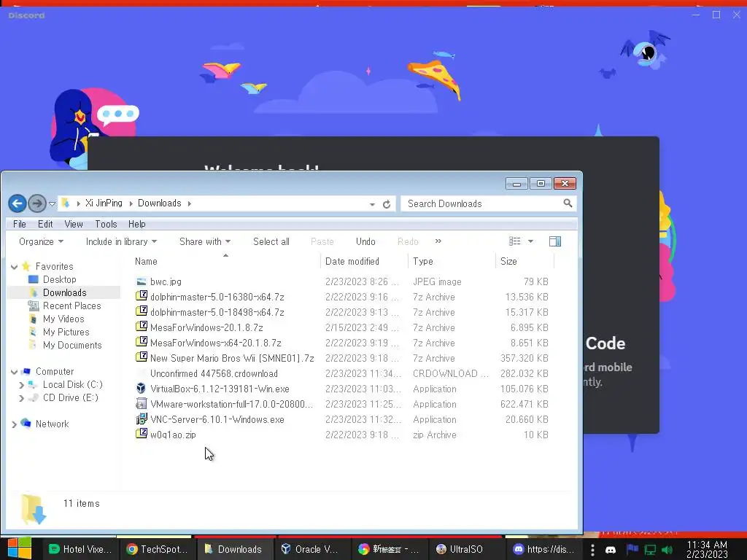The height and width of the screenshot is (560, 747).
Task: Expand Local Disk (C:) node
Action: pos(21,385)
